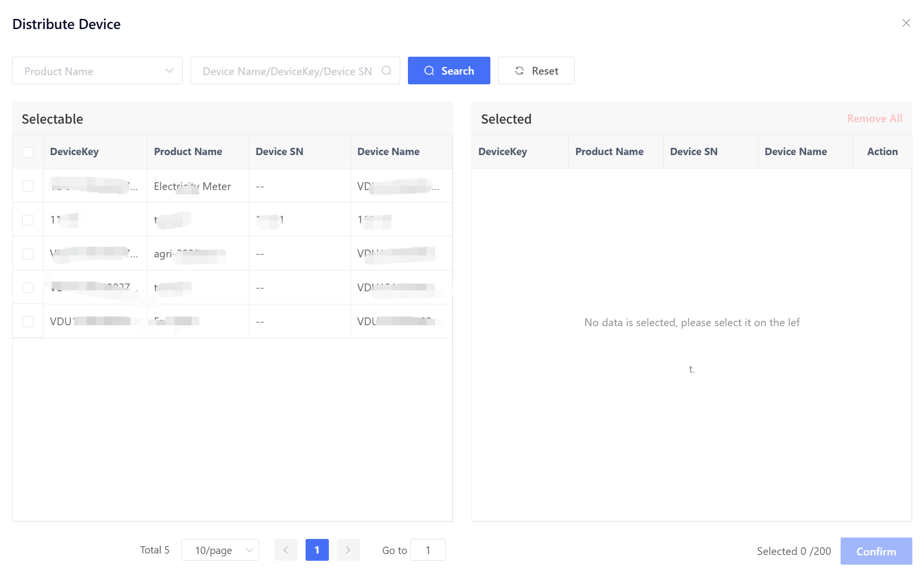Go to the previous page arrow
The height and width of the screenshot is (585, 924).
[x=286, y=550]
